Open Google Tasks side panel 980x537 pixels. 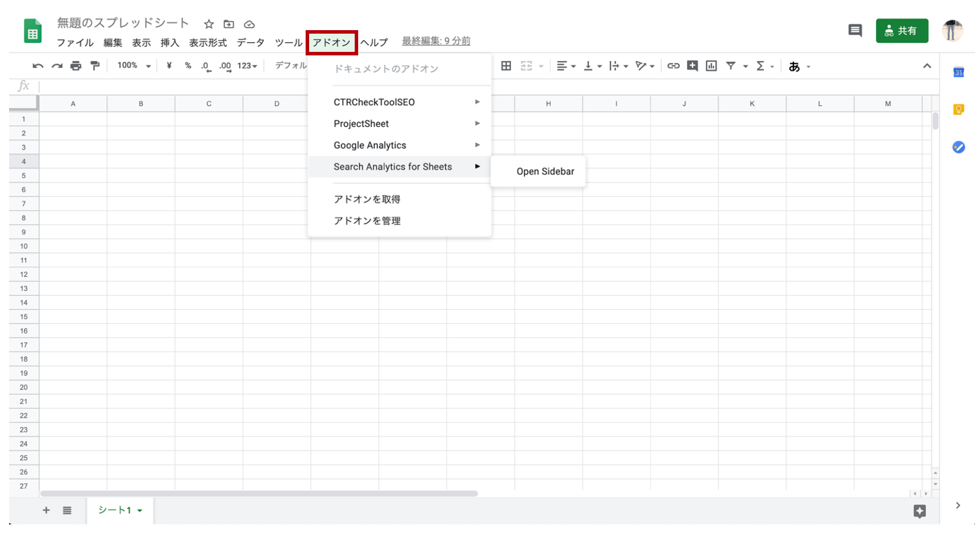coord(958,147)
